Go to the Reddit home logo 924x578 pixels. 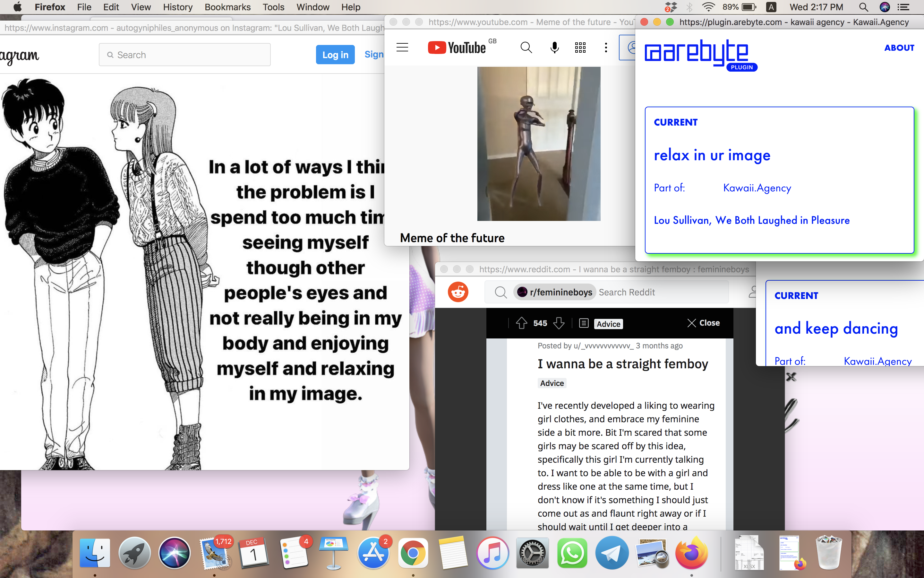[x=458, y=292]
